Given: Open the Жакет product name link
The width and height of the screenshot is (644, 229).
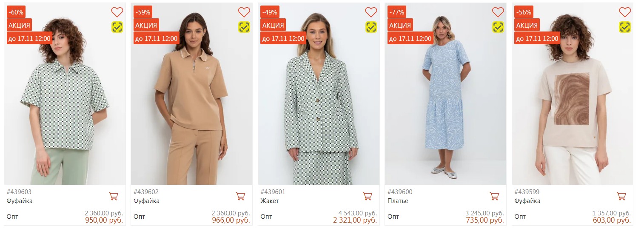Looking at the screenshot, I should point(270,201).
